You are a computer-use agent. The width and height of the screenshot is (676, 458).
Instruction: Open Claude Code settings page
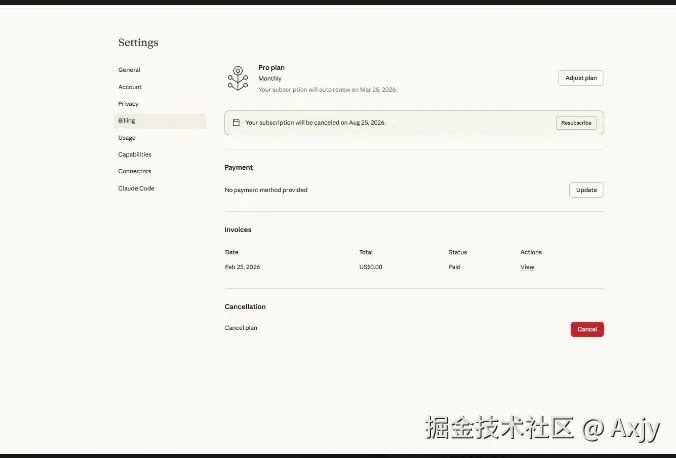[136, 188]
